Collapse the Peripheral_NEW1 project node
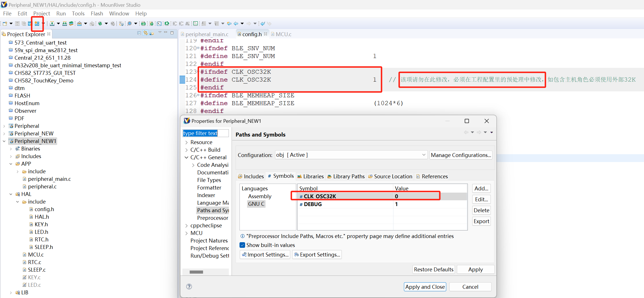Screen dimensions: 644x298 4,141
